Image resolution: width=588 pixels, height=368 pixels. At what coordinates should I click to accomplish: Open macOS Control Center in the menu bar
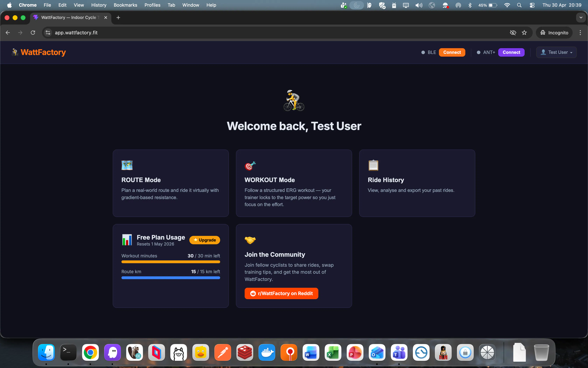[532, 5]
